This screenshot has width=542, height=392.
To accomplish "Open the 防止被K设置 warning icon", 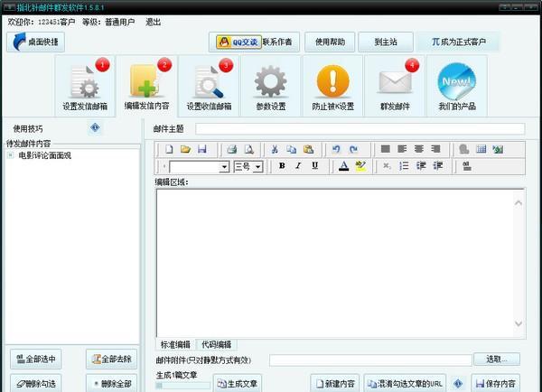I will (x=332, y=86).
